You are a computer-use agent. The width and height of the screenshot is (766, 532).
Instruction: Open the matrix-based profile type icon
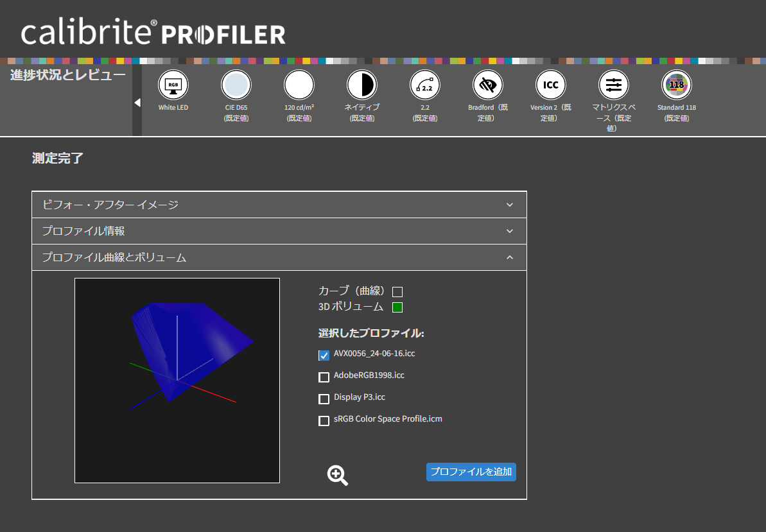pos(613,85)
